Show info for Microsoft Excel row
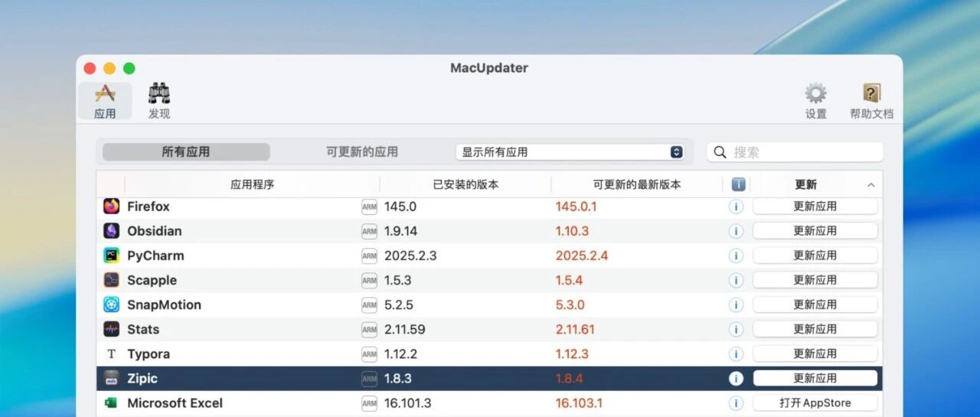 737,402
